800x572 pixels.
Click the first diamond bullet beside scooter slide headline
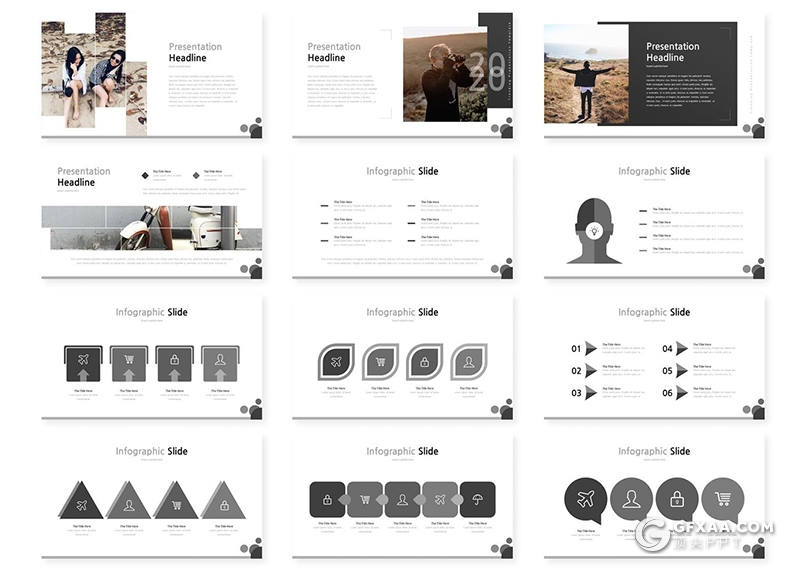[145, 173]
